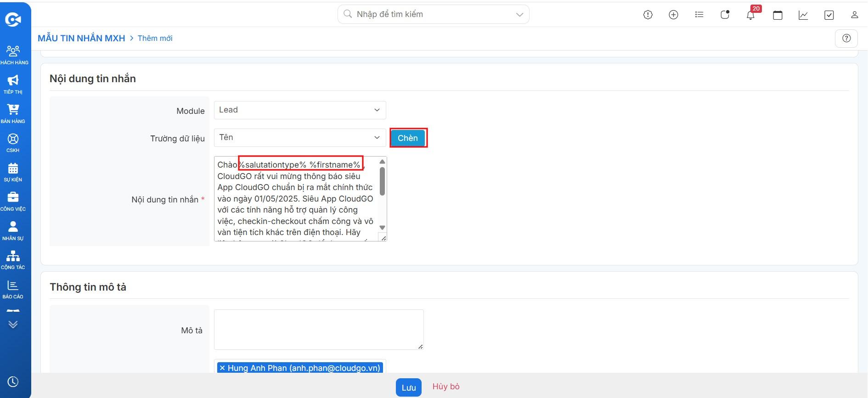Click the message textarea scrollbar down arrow
This screenshot has height=398, width=868.
pyautogui.click(x=382, y=228)
